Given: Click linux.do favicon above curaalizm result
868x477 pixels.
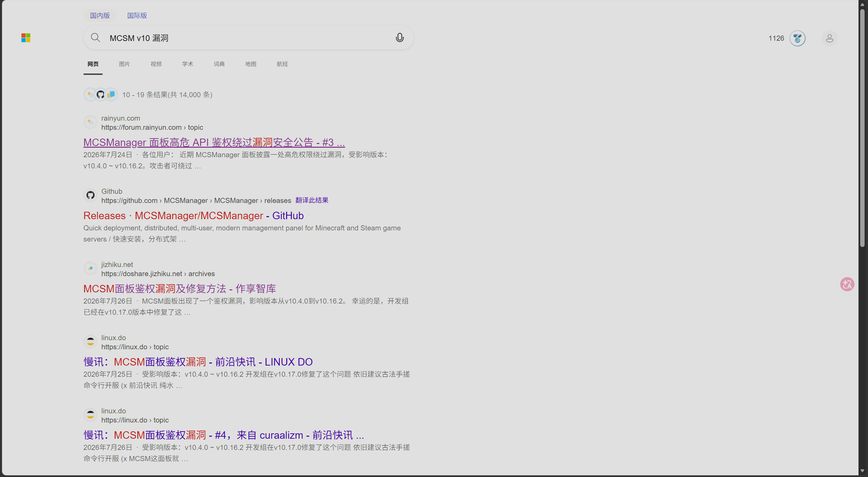Looking at the screenshot, I should pyautogui.click(x=91, y=415).
